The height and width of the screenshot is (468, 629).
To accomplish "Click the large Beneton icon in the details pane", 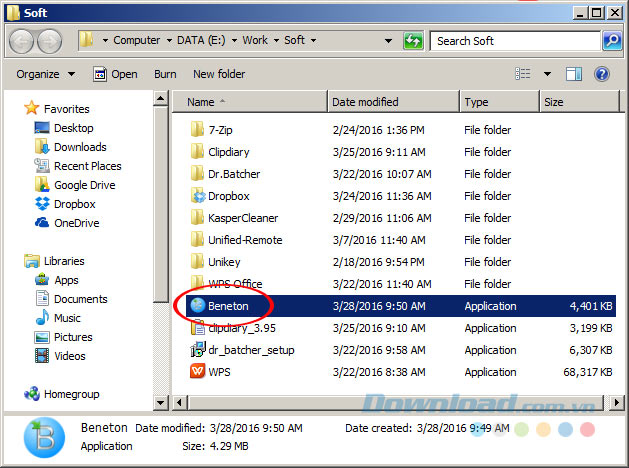I will 44,438.
